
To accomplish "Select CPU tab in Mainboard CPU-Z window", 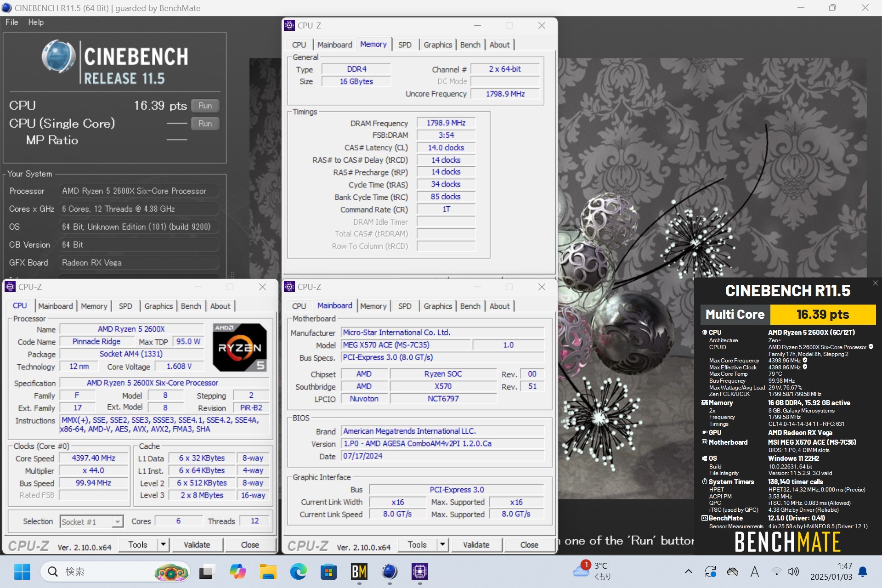I will click(299, 306).
